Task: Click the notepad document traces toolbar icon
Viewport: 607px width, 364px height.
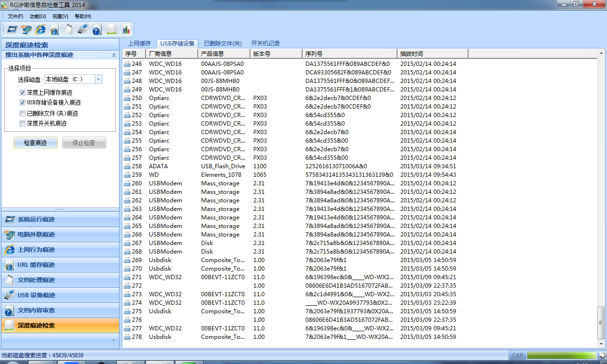Action: 68,29
